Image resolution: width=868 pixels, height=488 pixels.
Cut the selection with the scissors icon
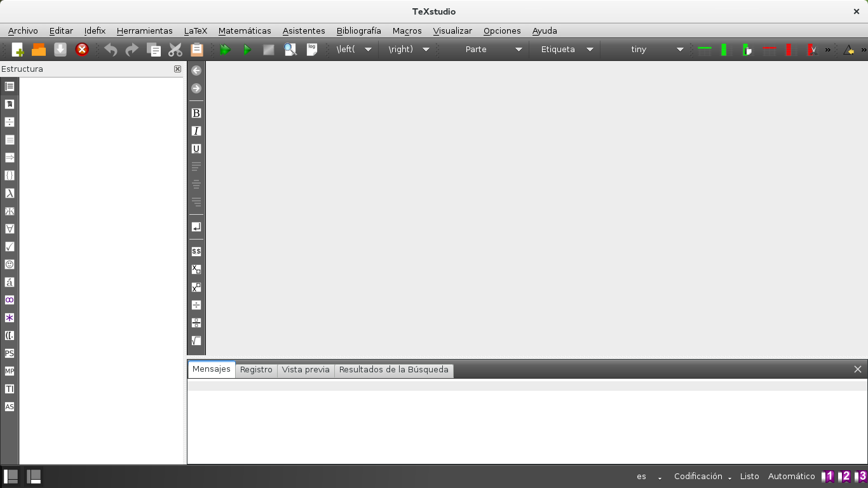(x=175, y=50)
